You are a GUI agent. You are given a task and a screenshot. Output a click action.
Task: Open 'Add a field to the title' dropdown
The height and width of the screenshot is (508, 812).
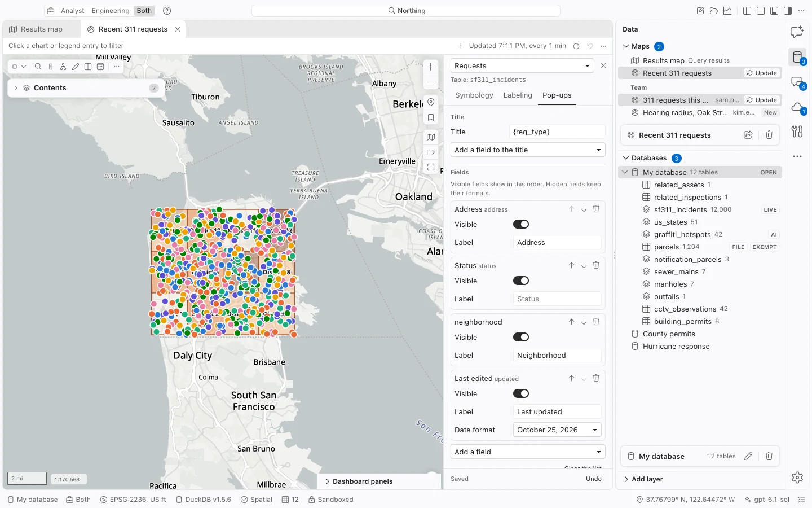click(528, 150)
